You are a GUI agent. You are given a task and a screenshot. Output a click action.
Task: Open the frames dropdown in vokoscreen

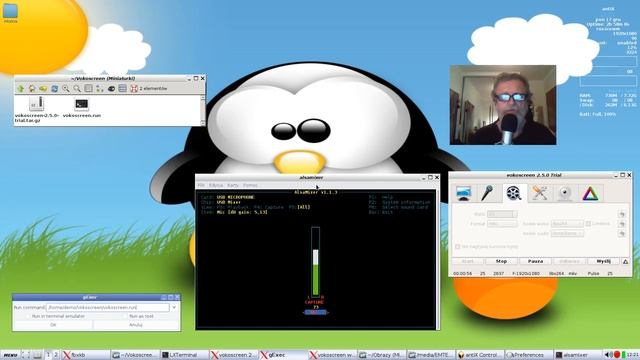pyautogui.click(x=502, y=214)
